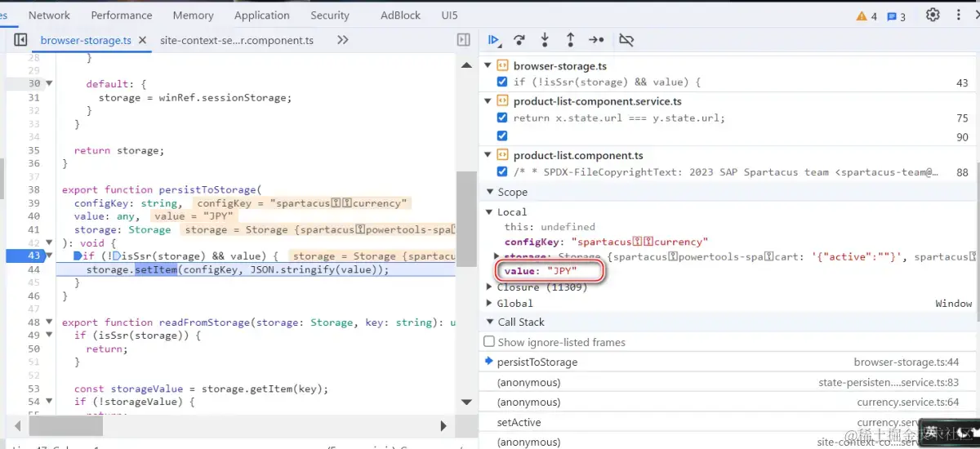Screen dimensions: 980x449
Task: Uncheck breakpoint at browser-storage.ts line 43
Action: (502, 82)
